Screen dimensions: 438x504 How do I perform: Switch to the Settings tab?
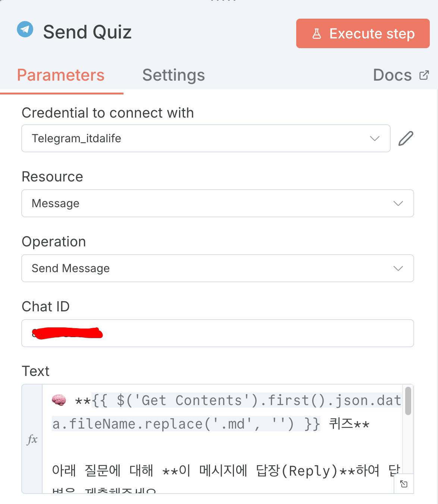(x=173, y=75)
